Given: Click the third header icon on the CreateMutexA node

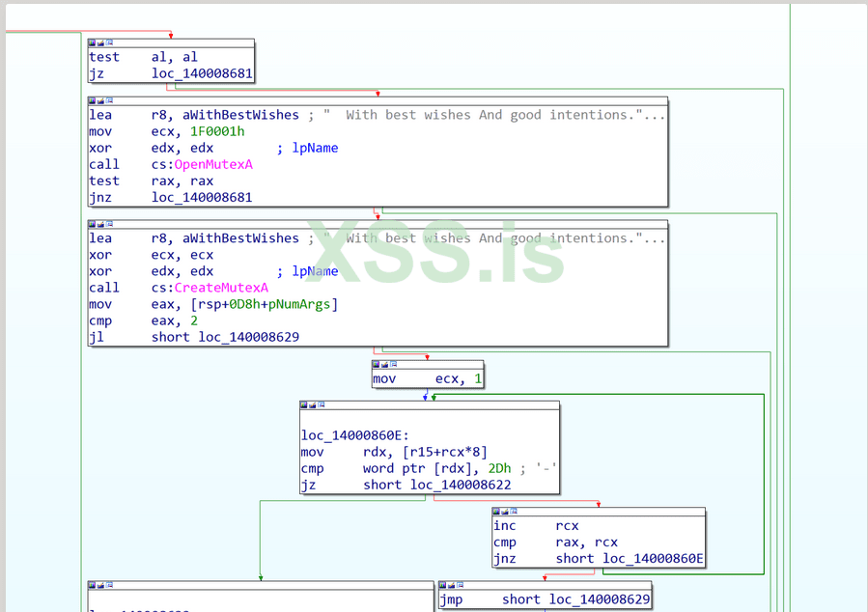Looking at the screenshot, I should 110,224.
